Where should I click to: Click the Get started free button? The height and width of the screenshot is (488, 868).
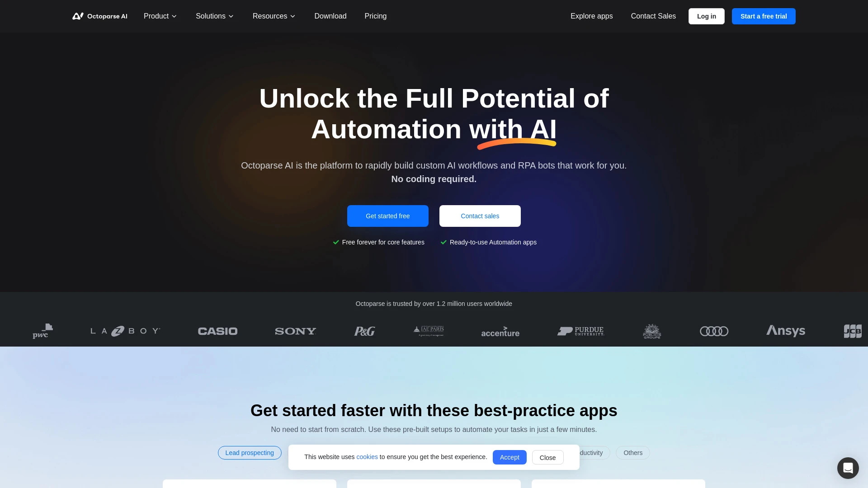point(387,216)
